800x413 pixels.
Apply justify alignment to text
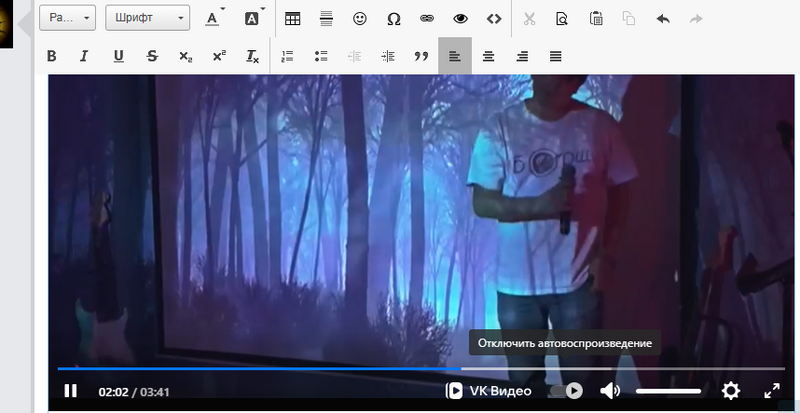[x=555, y=56]
